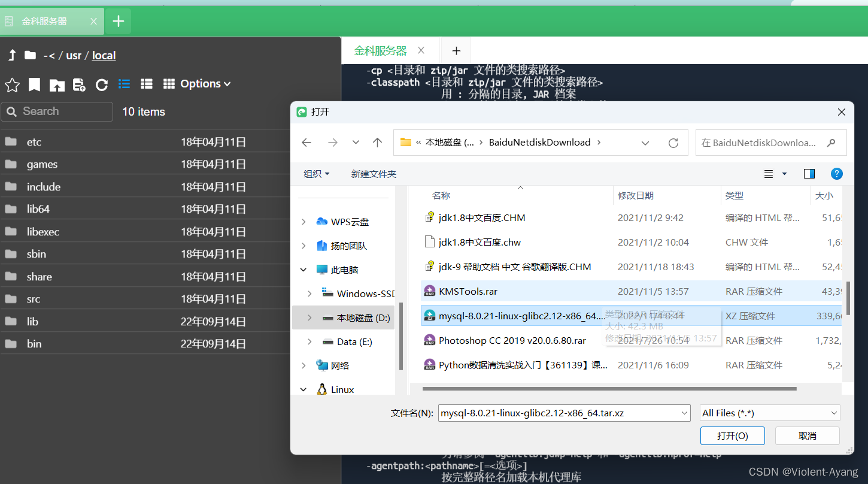868x484 pixels.
Task: Close the 金科服务器 tab in the green top bar
Action: (x=93, y=22)
